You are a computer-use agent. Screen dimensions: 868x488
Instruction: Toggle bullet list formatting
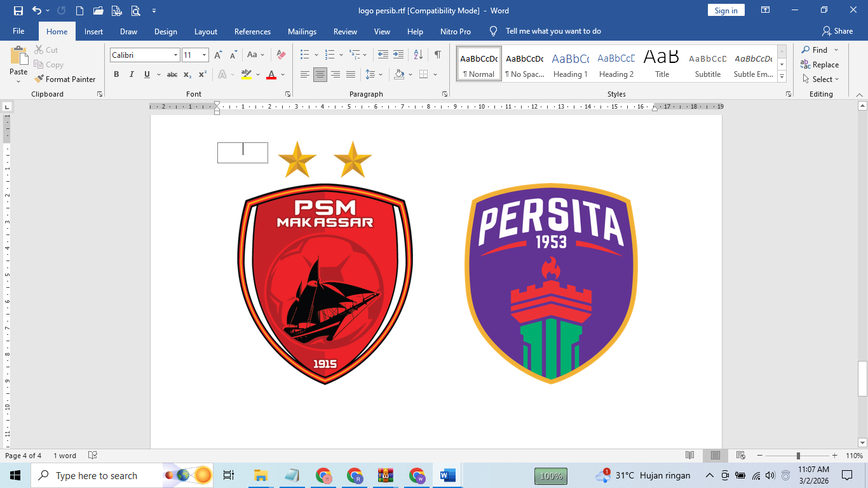pyautogui.click(x=304, y=55)
